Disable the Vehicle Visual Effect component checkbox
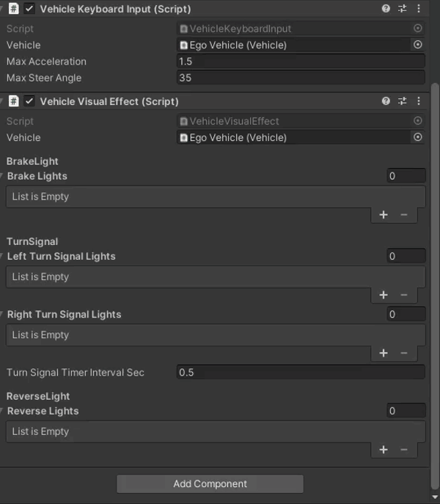The height and width of the screenshot is (504, 440). (29, 101)
